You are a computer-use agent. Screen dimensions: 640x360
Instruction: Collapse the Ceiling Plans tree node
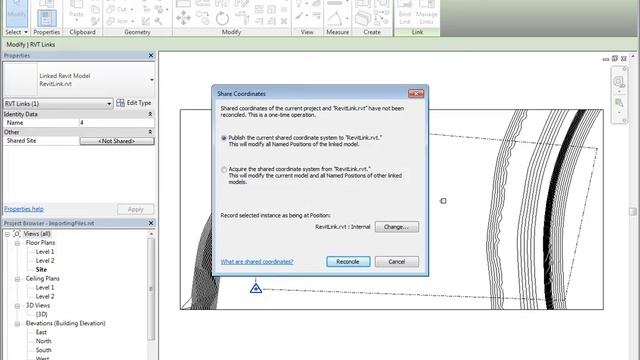(x=17, y=279)
